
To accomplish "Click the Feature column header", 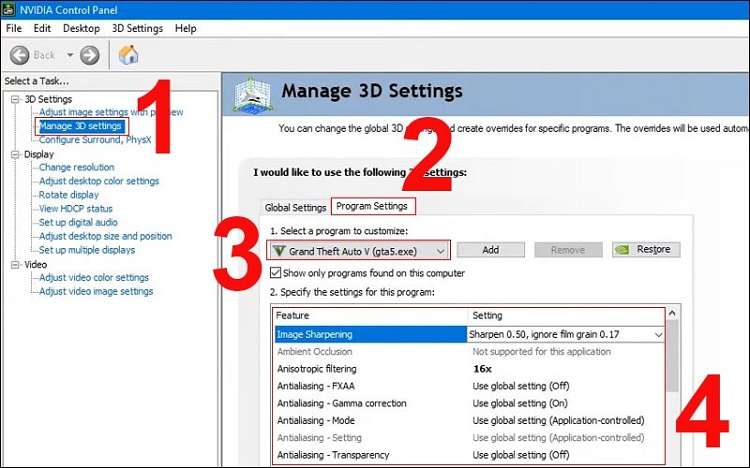I will click(371, 315).
